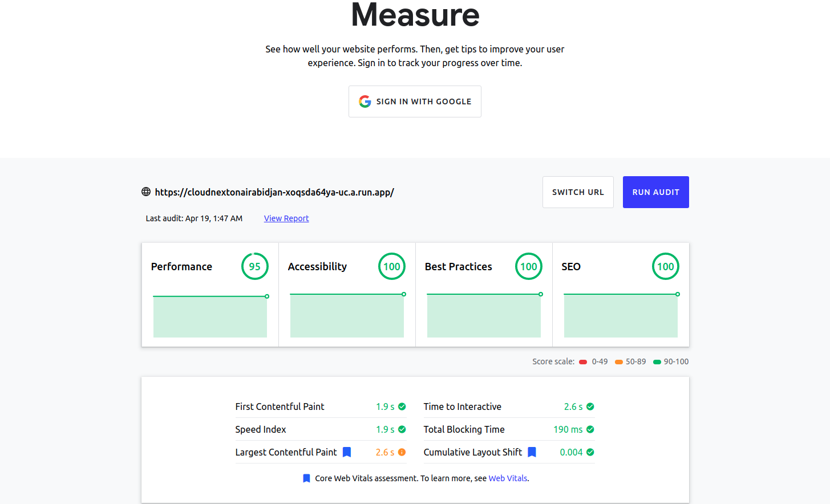Click the Accessibility card title

pyautogui.click(x=317, y=266)
